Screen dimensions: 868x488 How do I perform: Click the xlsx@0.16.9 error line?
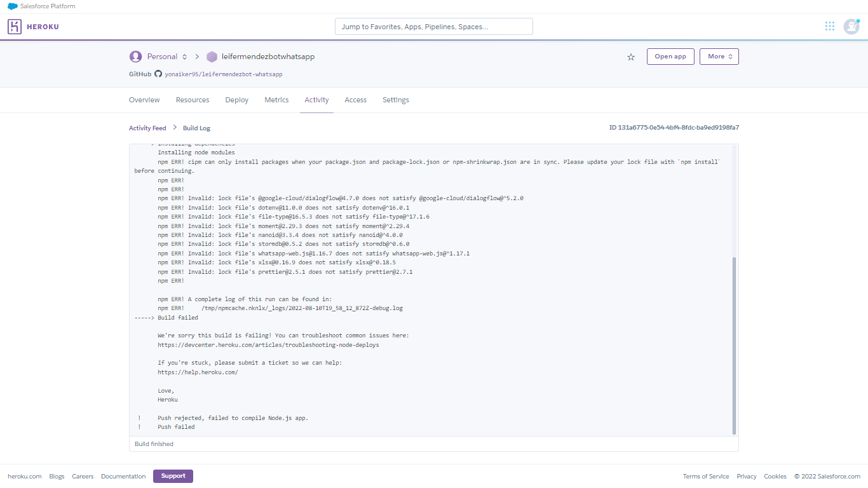[x=276, y=262]
